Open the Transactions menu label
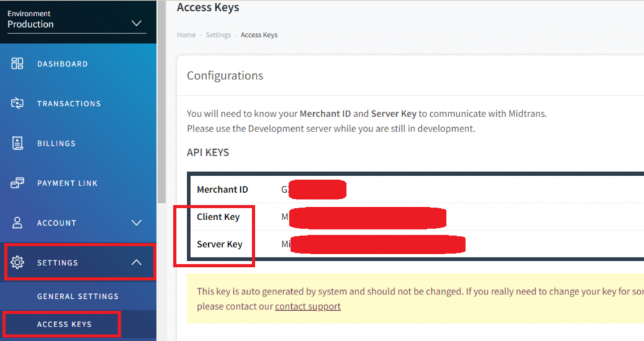This screenshot has height=341, width=644. (69, 104)
